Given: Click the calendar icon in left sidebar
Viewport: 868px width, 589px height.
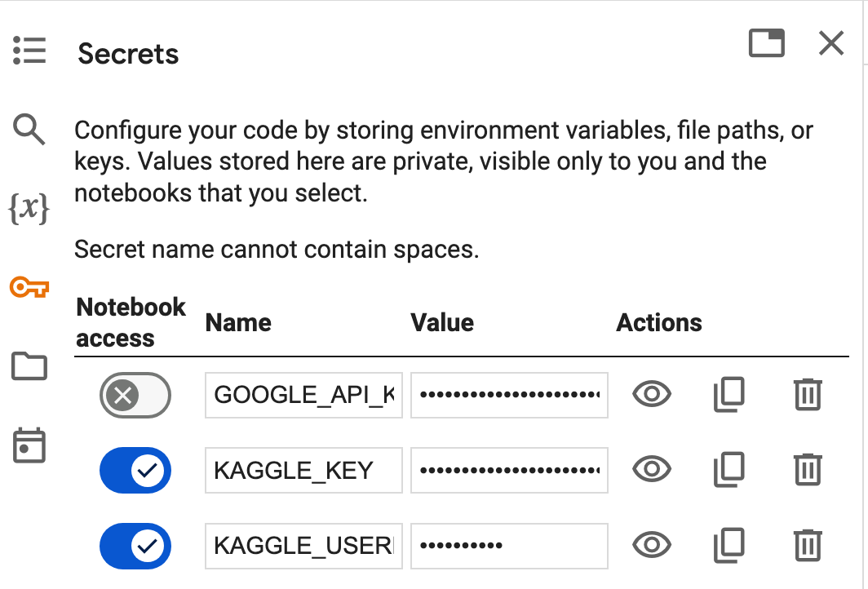Looking at the screenshot, I should (29, 445).
